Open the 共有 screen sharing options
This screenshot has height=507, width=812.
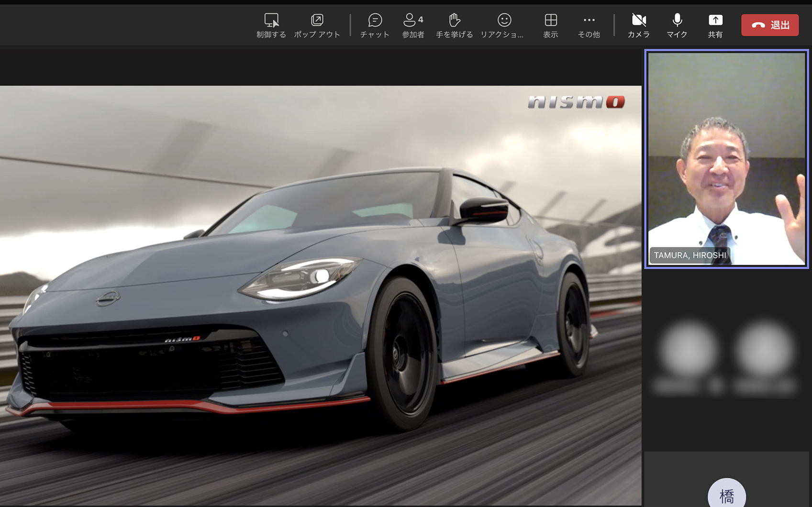pyautogui.click(x=715, y=25)
